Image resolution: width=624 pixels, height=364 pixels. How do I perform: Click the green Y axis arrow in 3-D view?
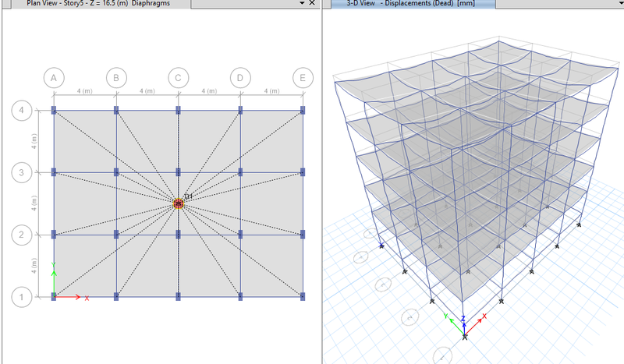pos(457,326)
